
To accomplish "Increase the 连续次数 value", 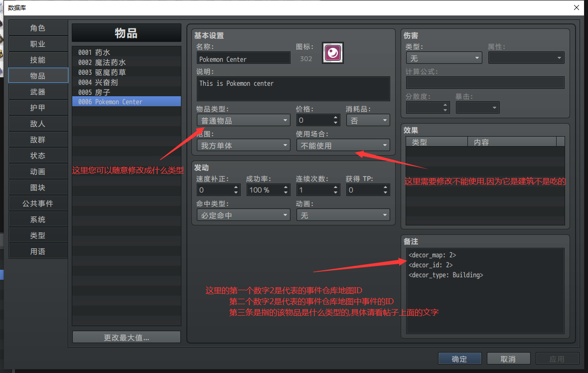I will [x=336, y=187].
